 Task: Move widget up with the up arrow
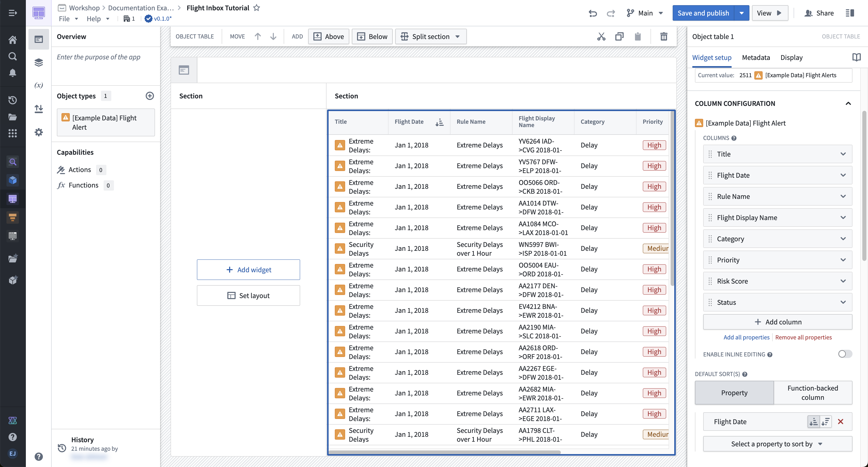[258, 36]
